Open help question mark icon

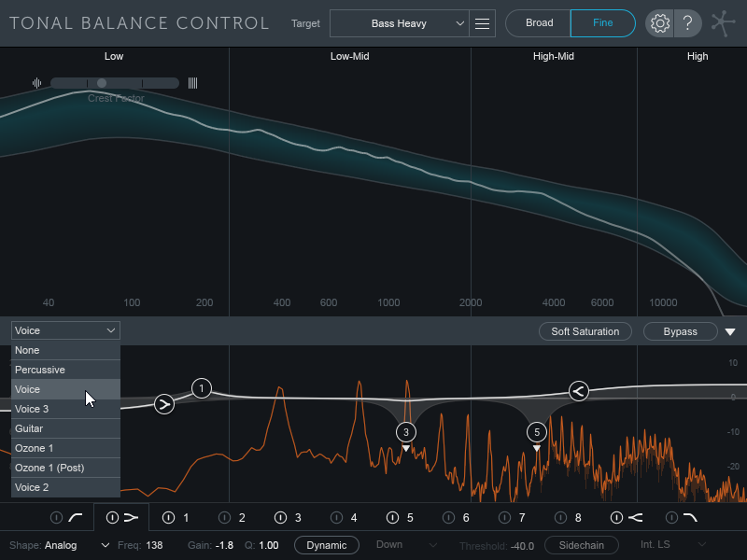point(687,23)
